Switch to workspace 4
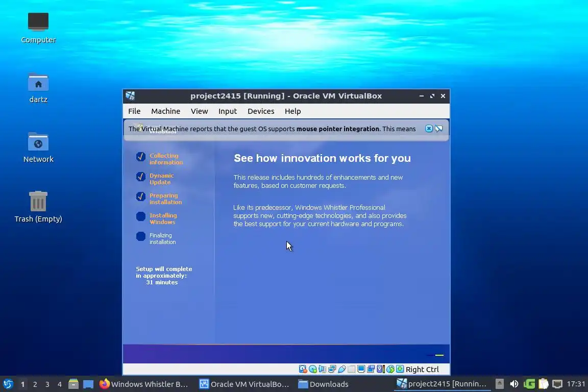This screenshot has width=588, height=392. pos(60,384)
